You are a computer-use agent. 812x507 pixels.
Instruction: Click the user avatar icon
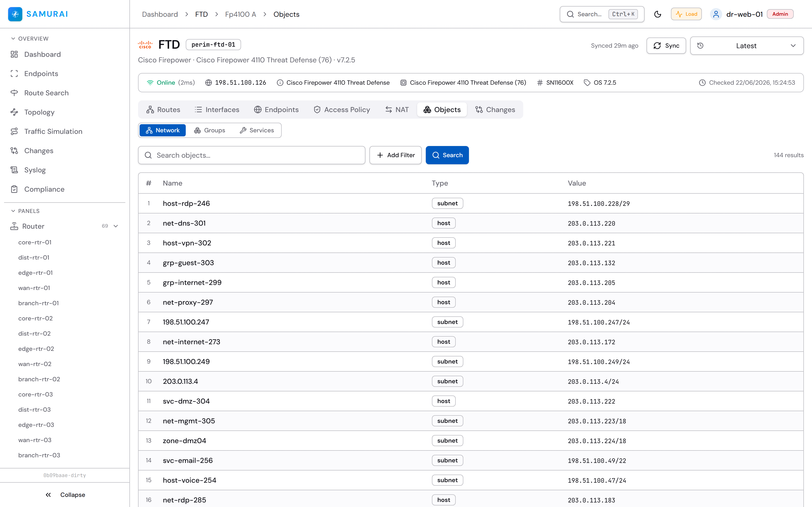coord(716,14)
